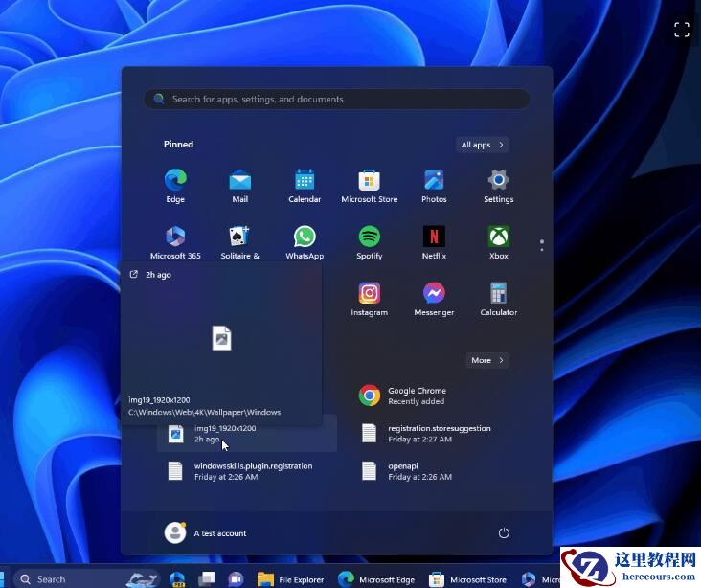Open the Calculator app
701x588 pixels.
(x=499, y=299)
